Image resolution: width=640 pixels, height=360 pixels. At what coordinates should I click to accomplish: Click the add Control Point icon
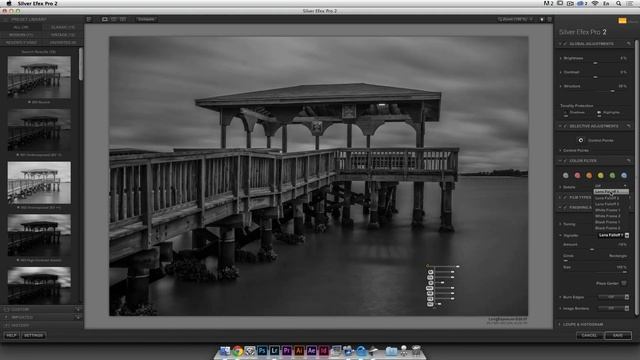click(581, 140)
